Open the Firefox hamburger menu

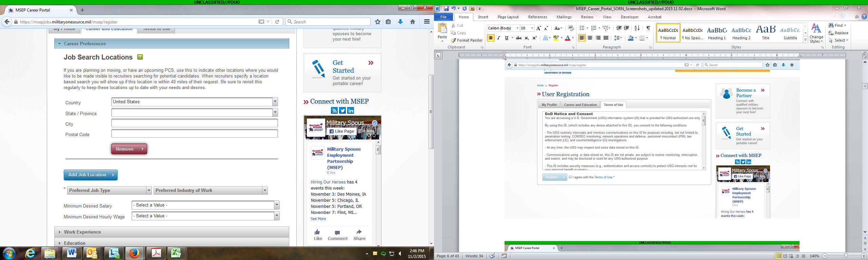[x=427, y=22]
